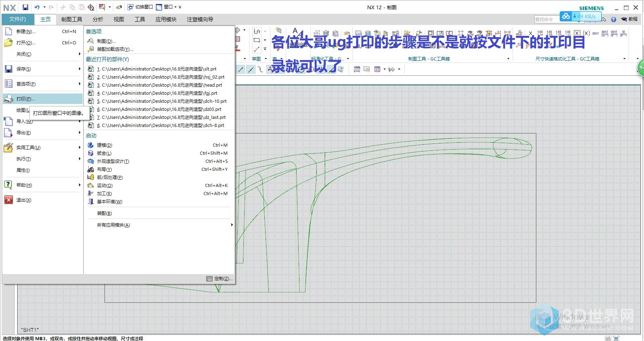
Task: Click the Switch Window (切换窗口) icon
Action: click(x=130, y=7)
